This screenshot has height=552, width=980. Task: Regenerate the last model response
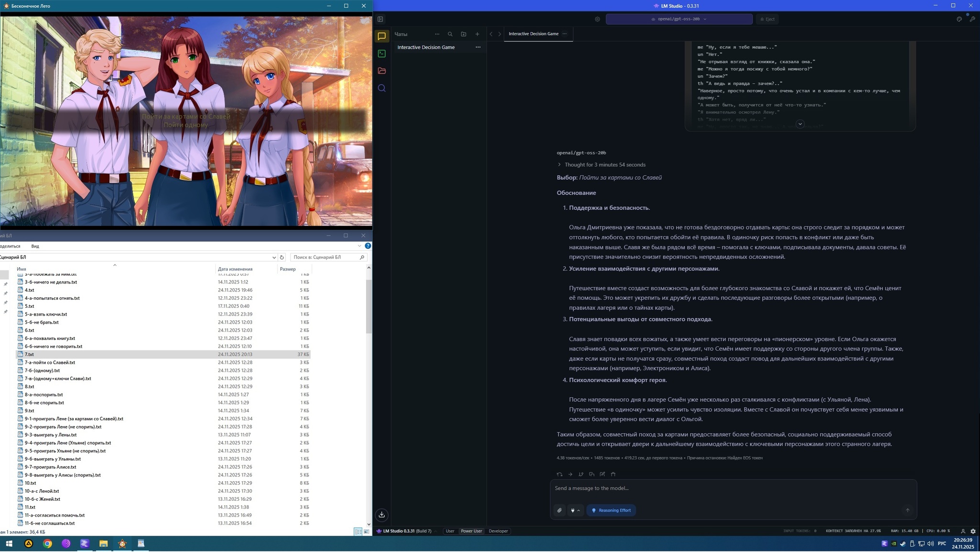click(x=559, y=474)
